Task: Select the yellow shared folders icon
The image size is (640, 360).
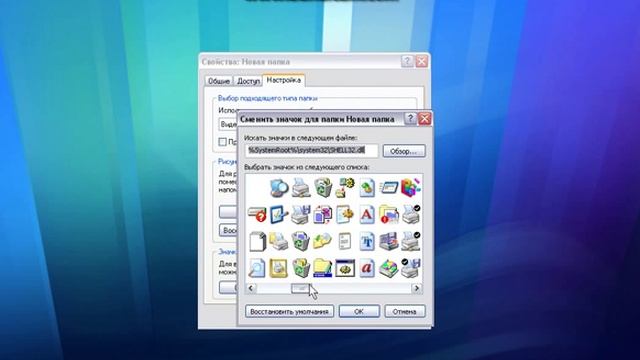Action: click(323, 241)
